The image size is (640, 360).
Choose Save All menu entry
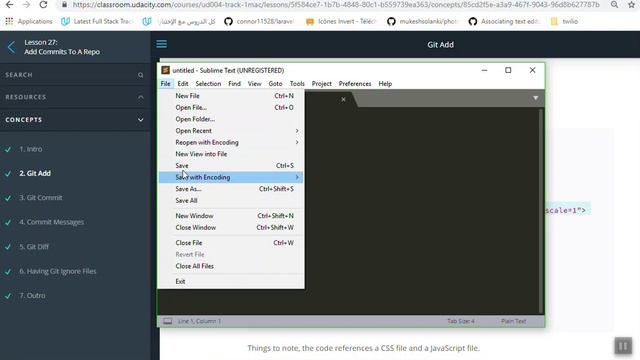[231, 201]
